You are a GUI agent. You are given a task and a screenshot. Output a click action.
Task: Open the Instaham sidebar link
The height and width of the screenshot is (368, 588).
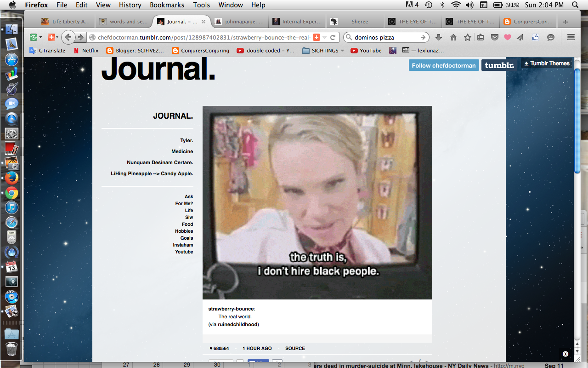coord(183,245)
